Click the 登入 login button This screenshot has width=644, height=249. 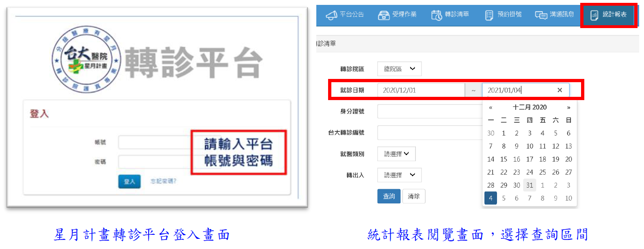130,181
